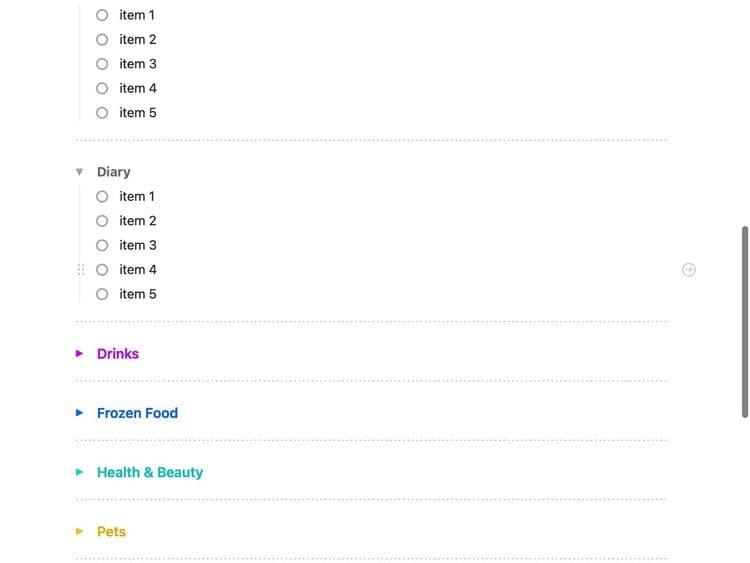
Task: Mark Diary item 2 as done
Action: (102, 221)
